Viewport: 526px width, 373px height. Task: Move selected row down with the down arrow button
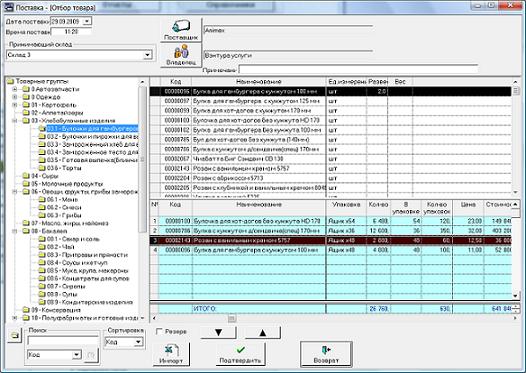pos(218,332)
